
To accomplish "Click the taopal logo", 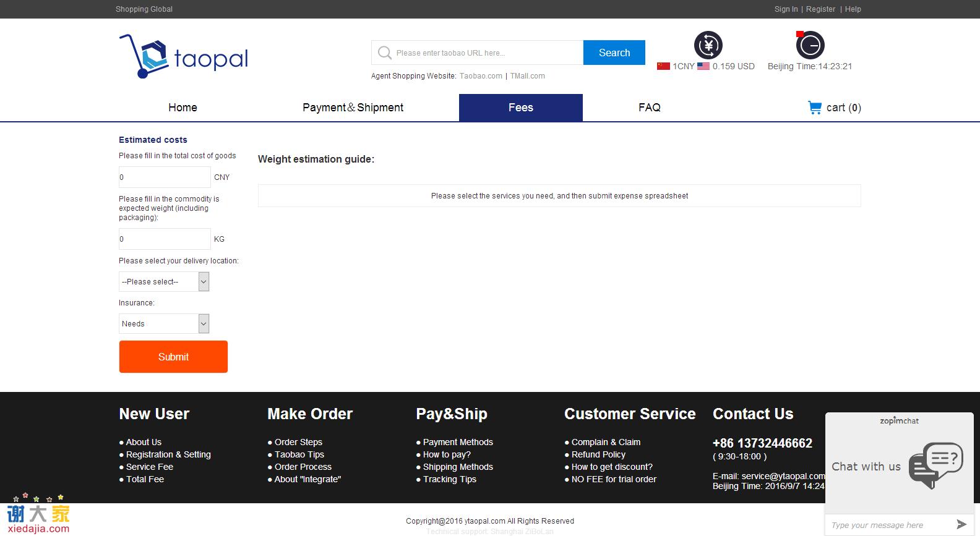I will [184, 57].
